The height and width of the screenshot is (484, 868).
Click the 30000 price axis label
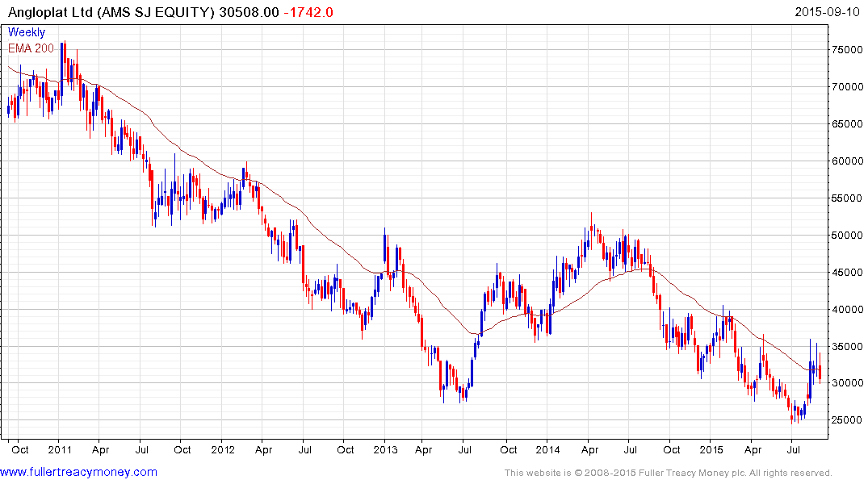click(847, 383)
